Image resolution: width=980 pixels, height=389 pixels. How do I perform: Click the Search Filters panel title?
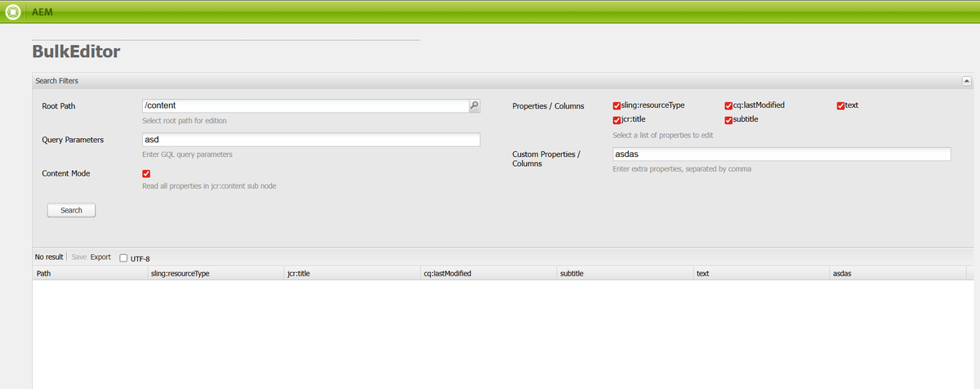click(x=57, y=81)
